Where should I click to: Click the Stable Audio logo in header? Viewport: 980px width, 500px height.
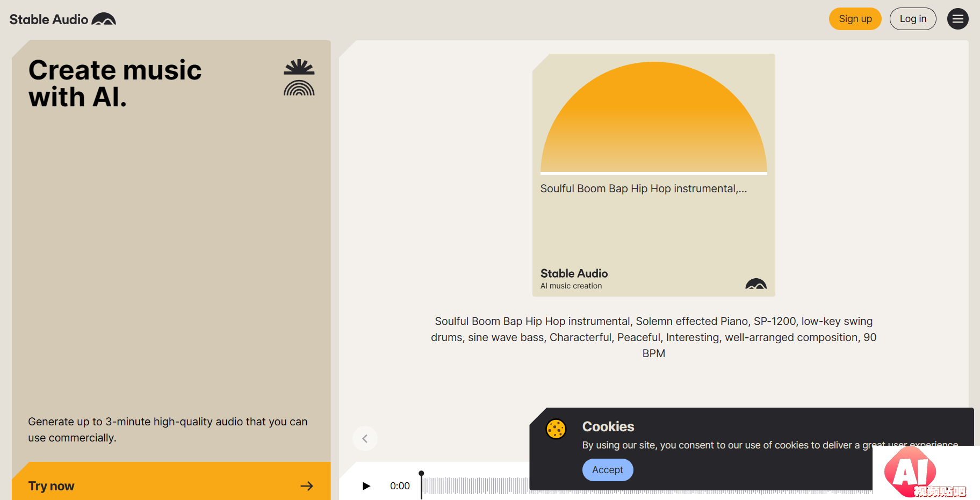(x=63, y=19)
